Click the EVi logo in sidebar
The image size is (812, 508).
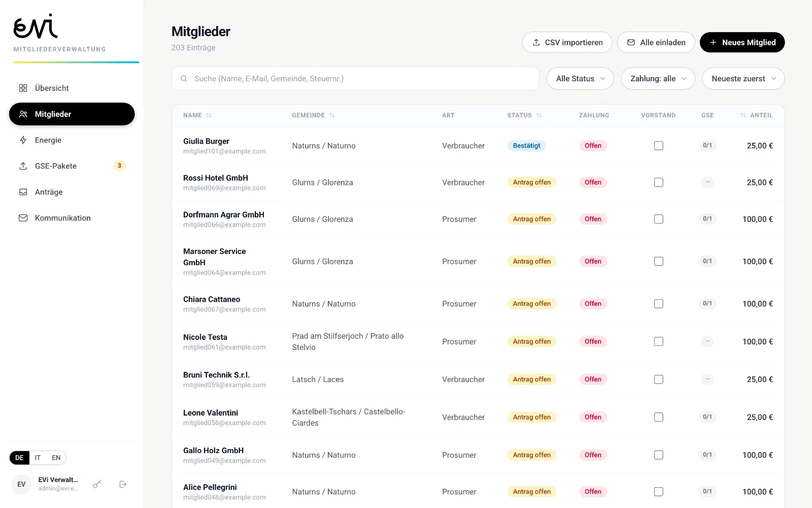(x=36, y=26)
